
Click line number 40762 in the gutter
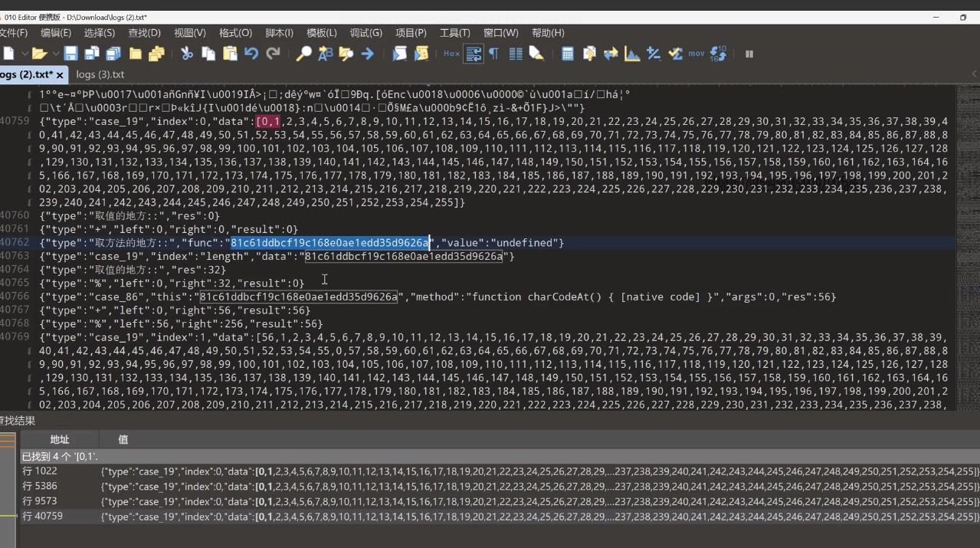click(14, 243)
